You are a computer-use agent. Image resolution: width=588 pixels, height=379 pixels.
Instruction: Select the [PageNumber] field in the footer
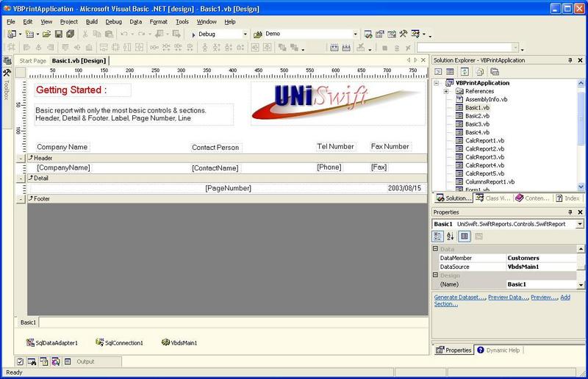228,188
